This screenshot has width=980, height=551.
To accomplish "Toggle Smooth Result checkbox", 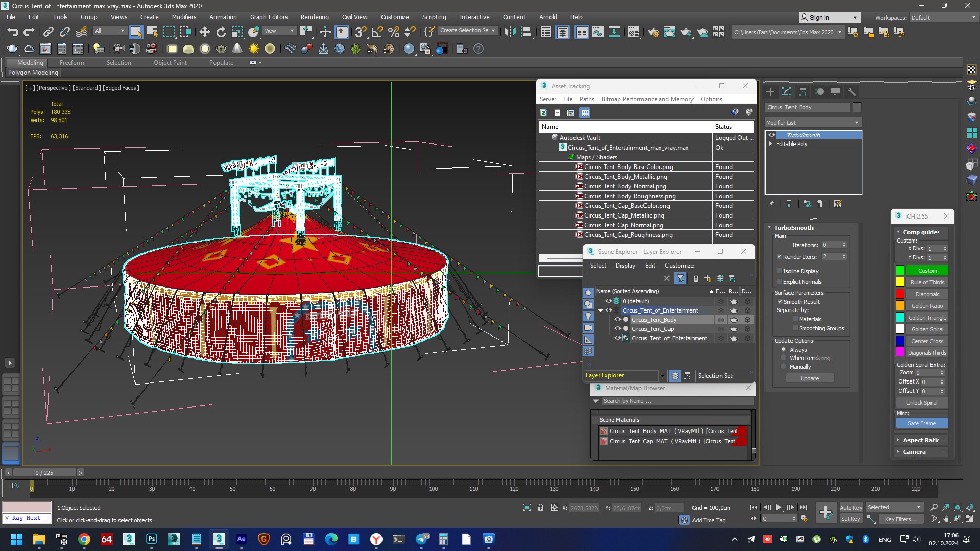I will coord(780,302).
